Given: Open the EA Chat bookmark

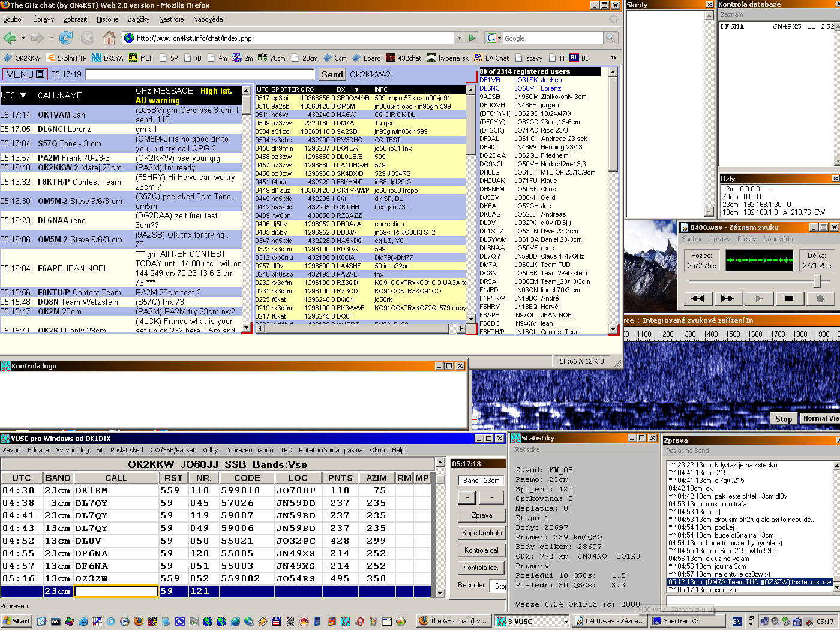Looking at the screenshot, I should (x=491, y=58).
